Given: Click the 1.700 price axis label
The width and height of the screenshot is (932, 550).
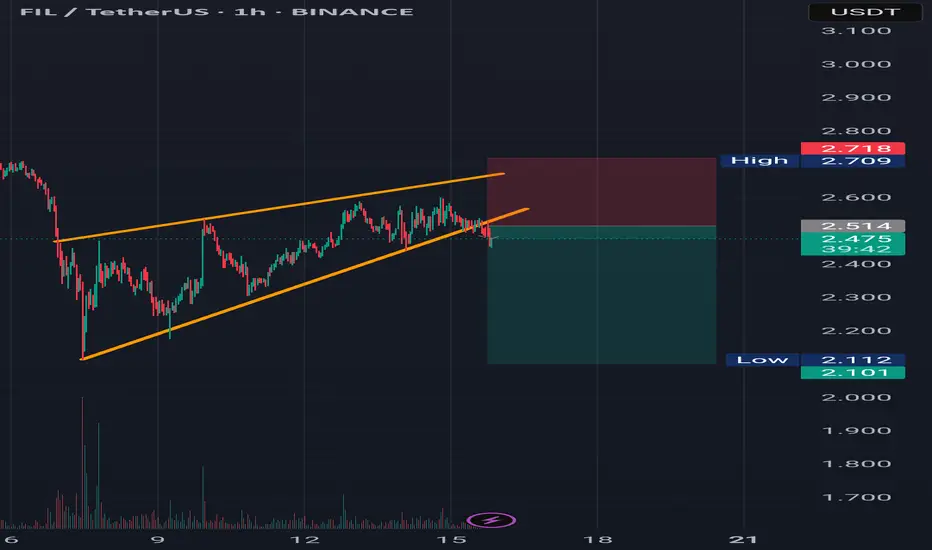Looking at the screenshot, I should click(856, 497).
